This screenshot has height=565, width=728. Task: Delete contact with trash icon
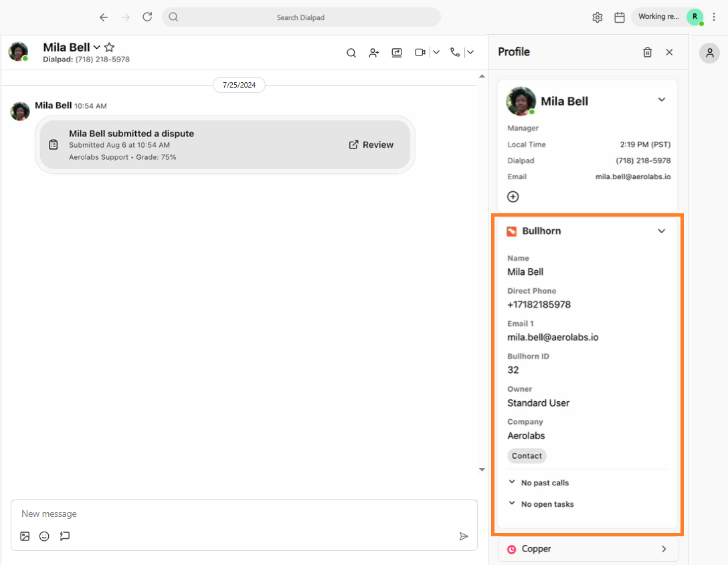(647, 52)
